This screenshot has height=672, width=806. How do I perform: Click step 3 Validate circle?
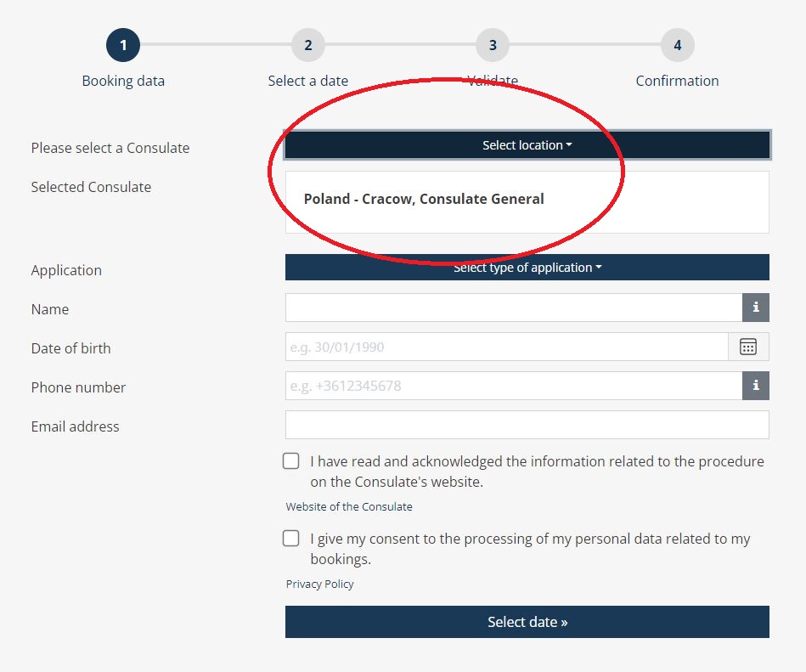493,45
